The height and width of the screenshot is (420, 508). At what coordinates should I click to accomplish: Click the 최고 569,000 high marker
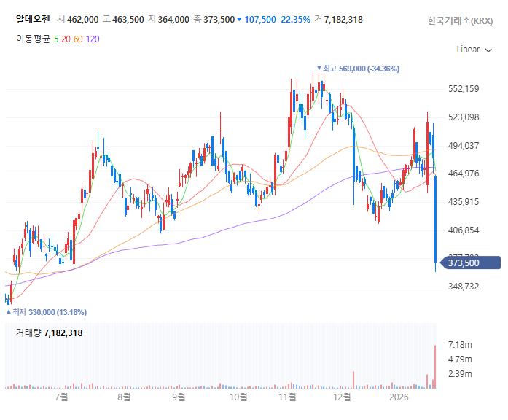(x=358, y=69)
